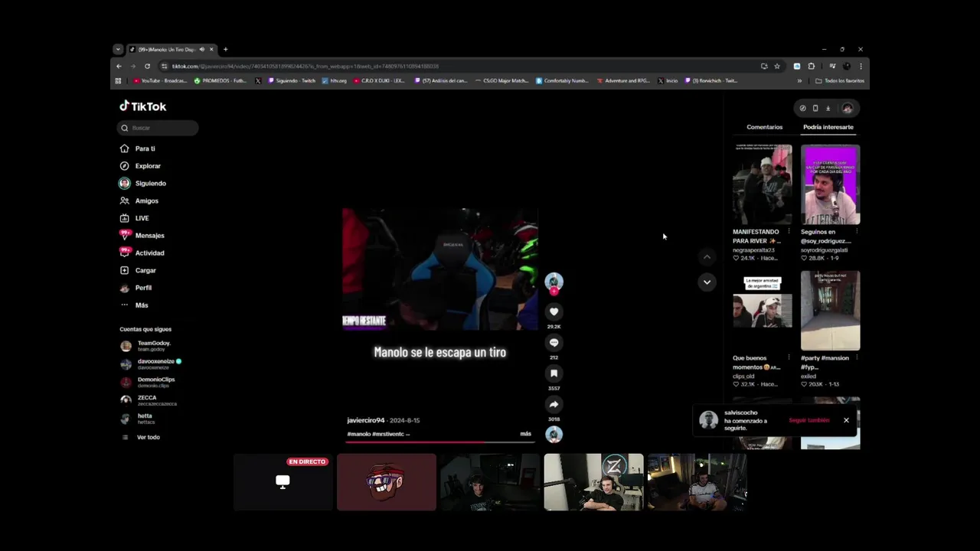Switch to Podría interesarte tab
980x551 pixels.
[x=828, y=127]
